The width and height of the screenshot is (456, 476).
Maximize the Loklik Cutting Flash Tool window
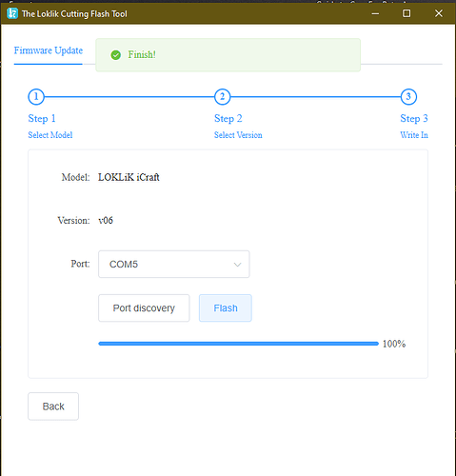coord(406,13)
